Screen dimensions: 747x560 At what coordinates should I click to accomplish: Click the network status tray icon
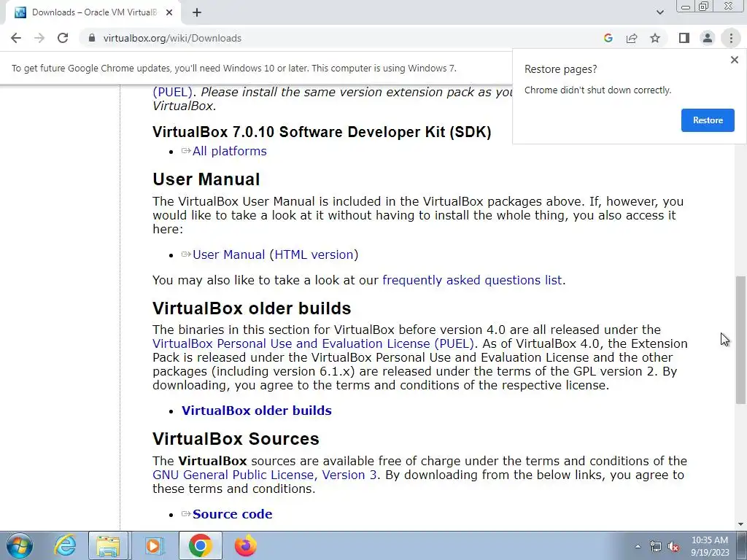[656, 546]
